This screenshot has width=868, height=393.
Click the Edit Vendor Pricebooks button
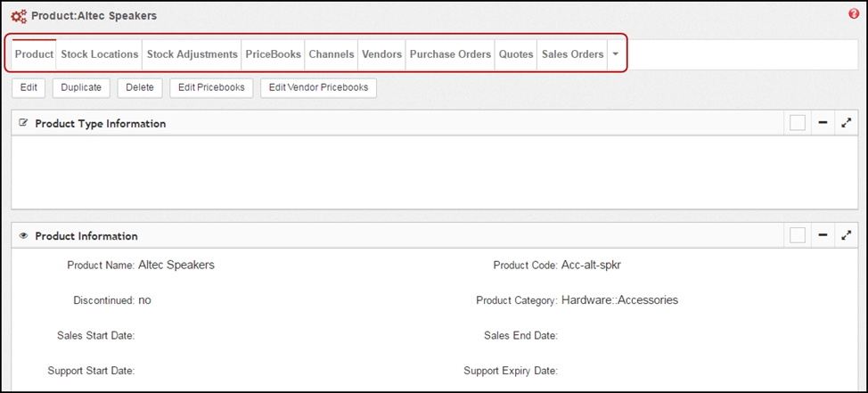click(x=318, y=87)
